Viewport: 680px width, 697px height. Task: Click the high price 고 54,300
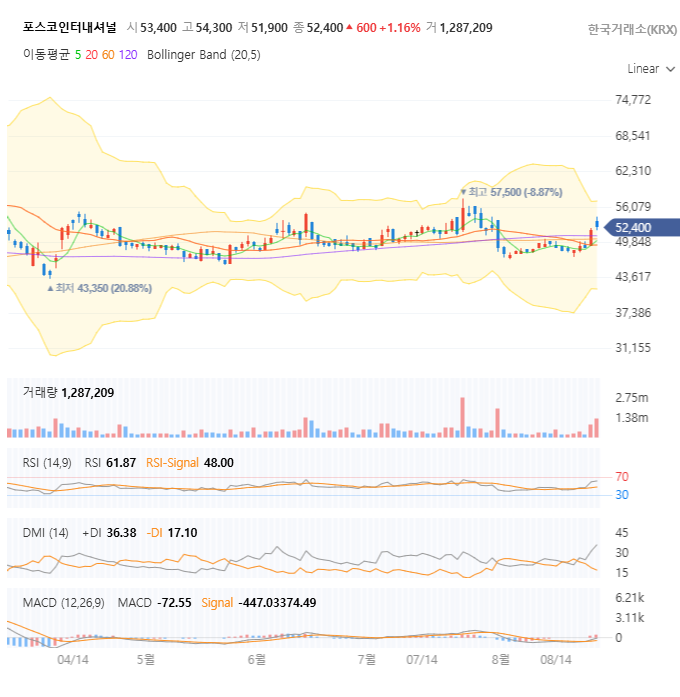(207, 28)
